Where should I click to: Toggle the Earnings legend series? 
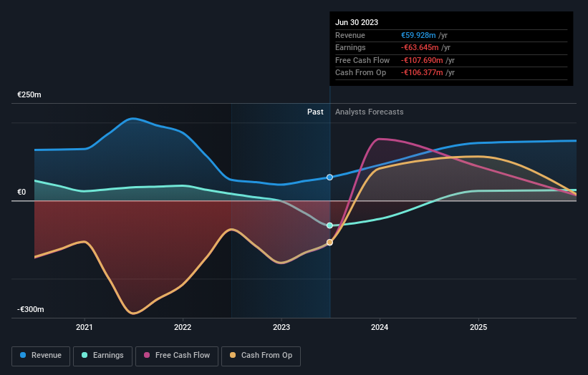[x=102, y=356]
